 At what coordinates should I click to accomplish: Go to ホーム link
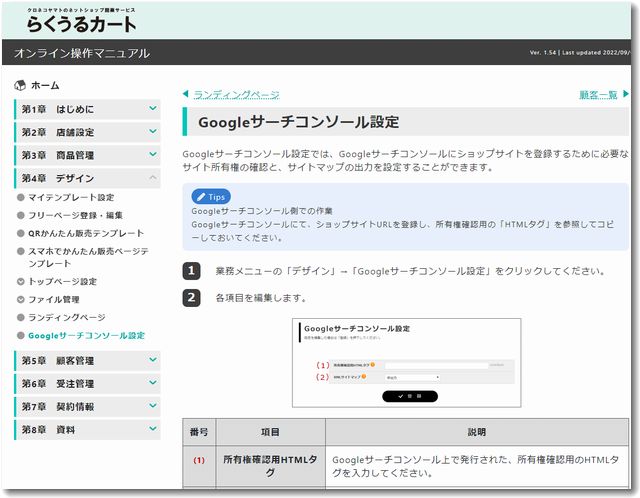[x=45, y=85]
